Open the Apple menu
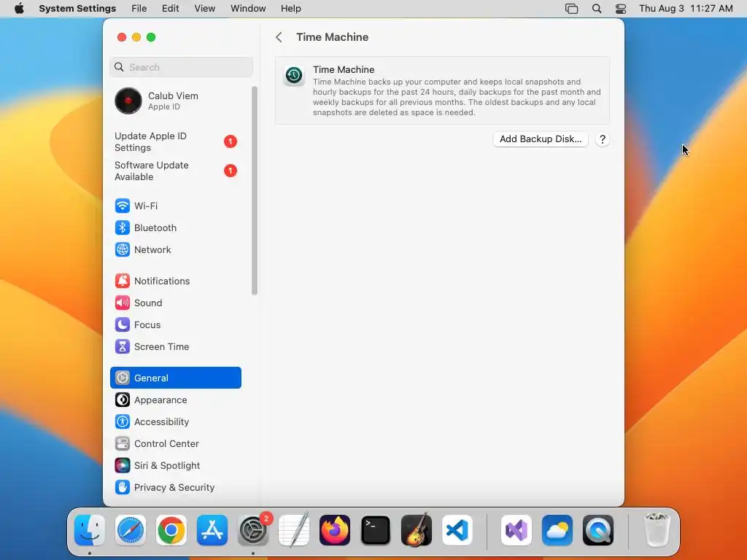Screen dimensions: 747x560 click(19, 9)
